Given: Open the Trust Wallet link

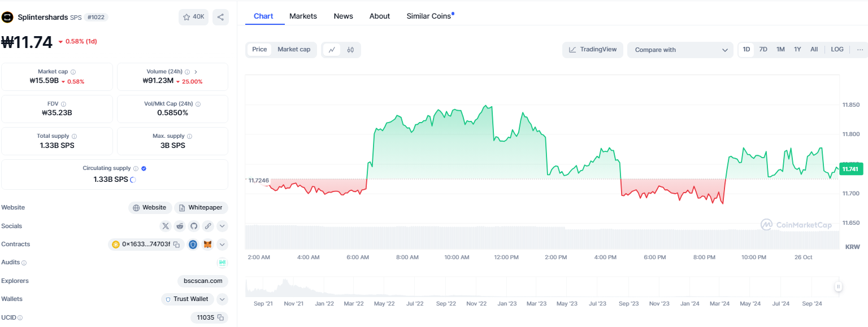Looking at the screenshot, I should pos(187,299).
